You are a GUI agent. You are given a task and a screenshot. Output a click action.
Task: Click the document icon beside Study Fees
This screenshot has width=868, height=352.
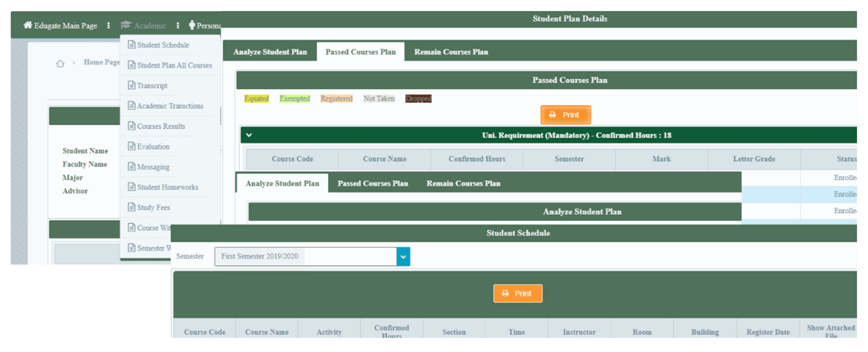coord(131,207)
